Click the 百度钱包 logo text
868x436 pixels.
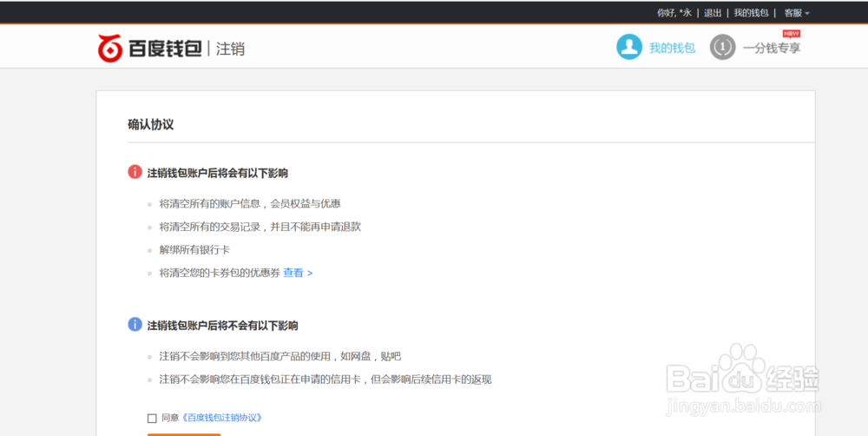pos(165,49)
